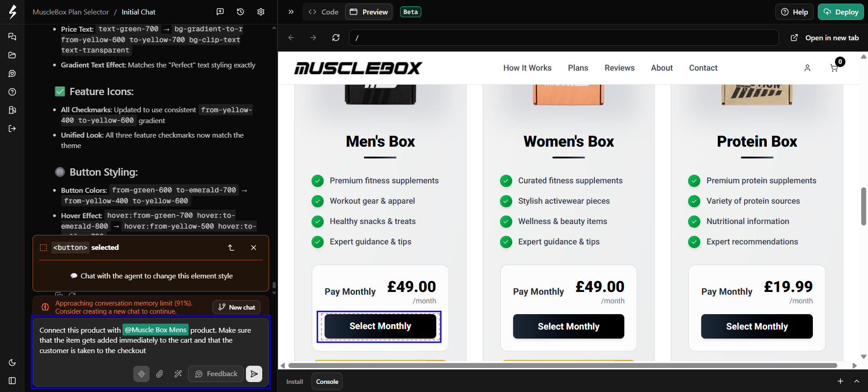This screenshot has width=868, height=392.
Task: Open the Plans nav link
Action: [578, 68]
